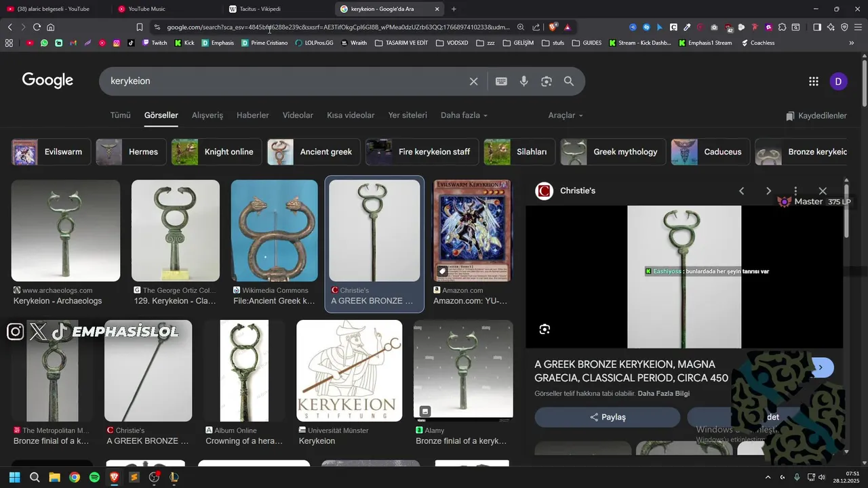Switch to the Yer siteleri tab
The height and width of the screenshot is (488, 868).
[x=408, y=115]
